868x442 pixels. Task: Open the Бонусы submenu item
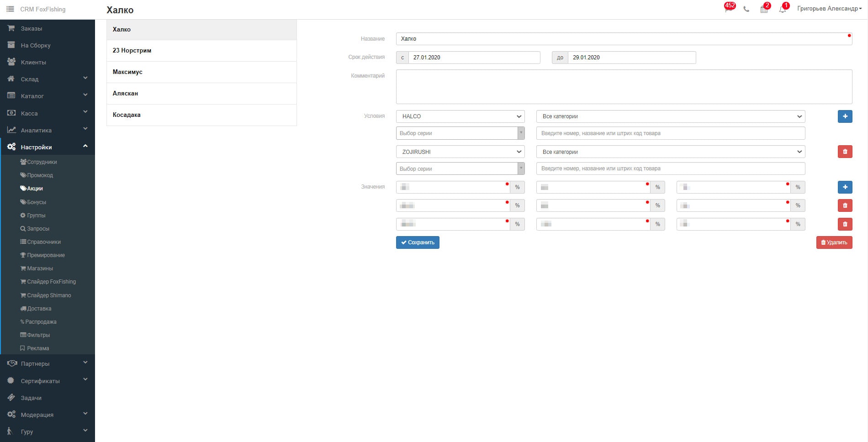(33, 202)
